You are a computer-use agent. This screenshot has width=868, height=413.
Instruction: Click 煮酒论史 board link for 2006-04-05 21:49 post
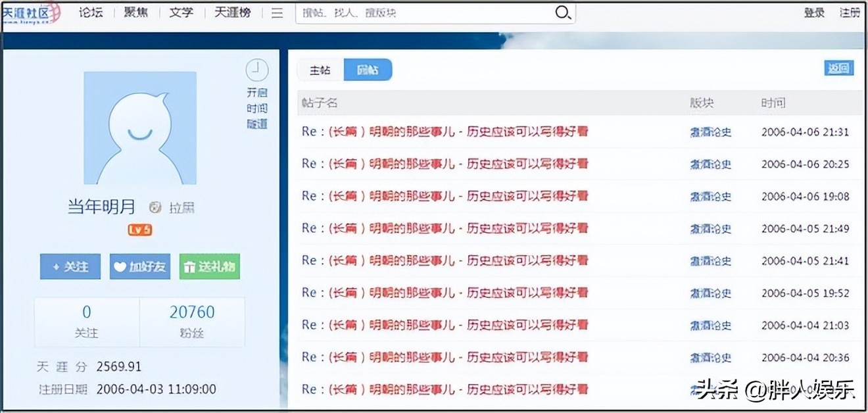[710, 229]
